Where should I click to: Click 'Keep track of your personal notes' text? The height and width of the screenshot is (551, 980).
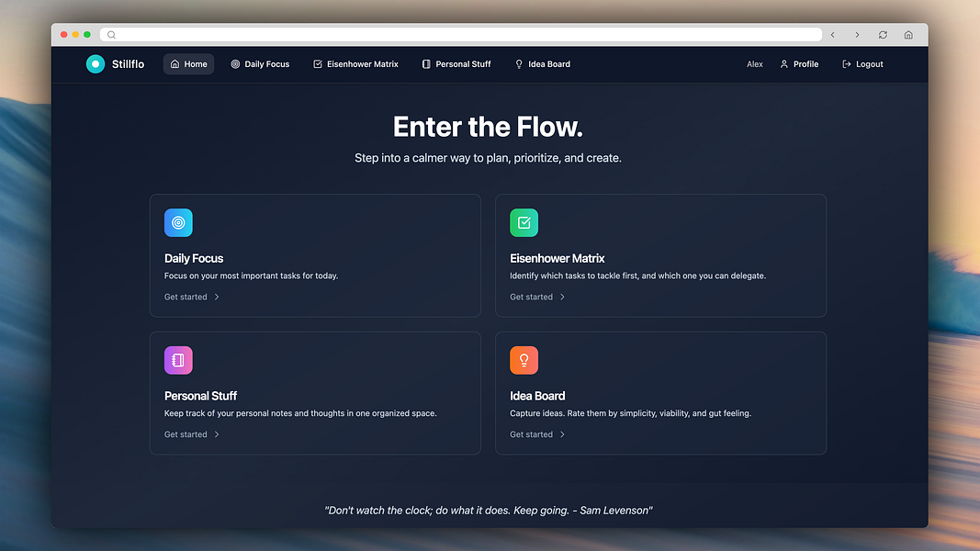[x=300, y=413]
